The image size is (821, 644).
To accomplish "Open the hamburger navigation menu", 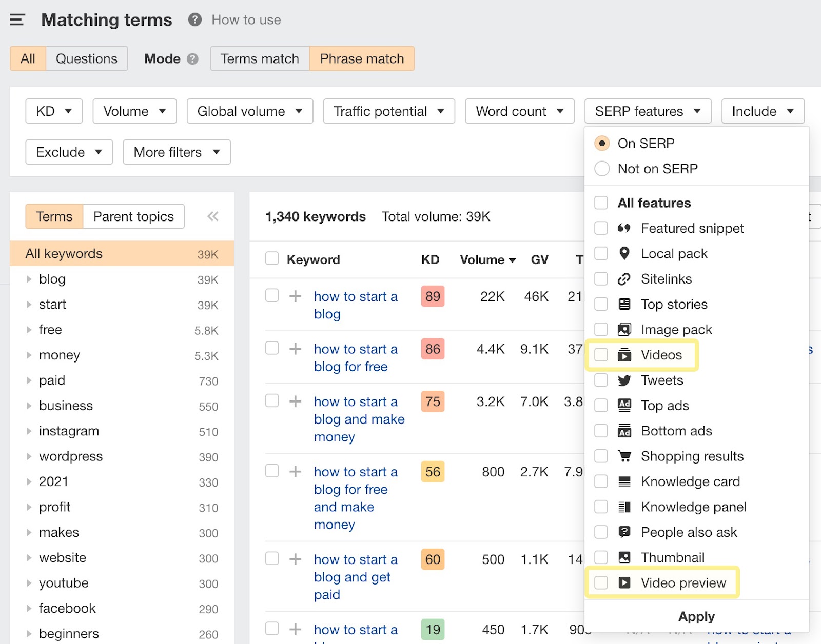I will coord(17,19).
